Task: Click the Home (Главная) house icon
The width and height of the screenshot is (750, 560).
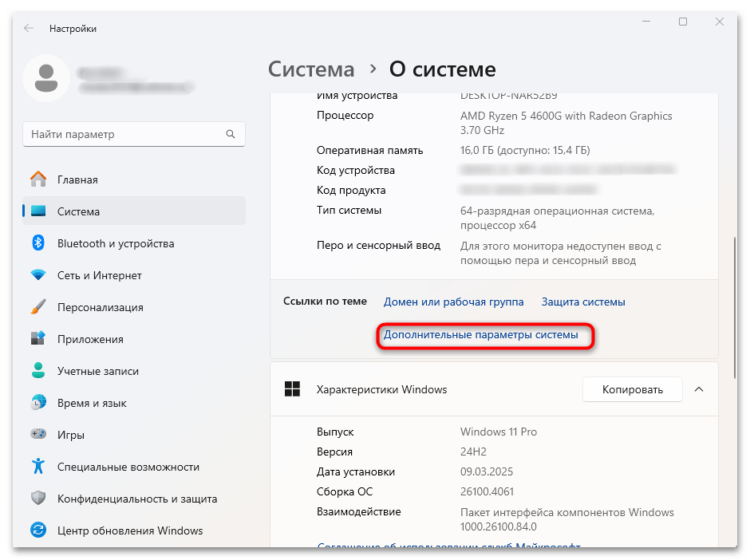Action: coord(37,179)
